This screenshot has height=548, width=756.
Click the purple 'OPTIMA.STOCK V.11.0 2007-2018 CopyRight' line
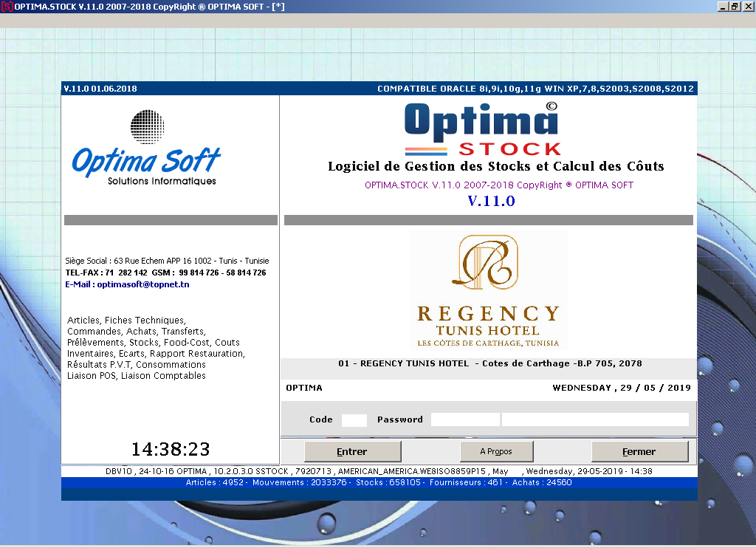(x=499, y=185)
